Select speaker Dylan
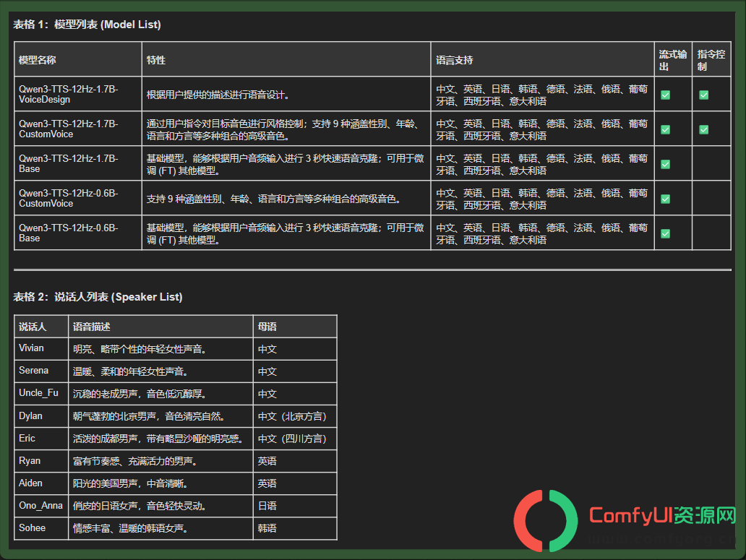Viewport: 746px width, 560px height. click(30, 415)
